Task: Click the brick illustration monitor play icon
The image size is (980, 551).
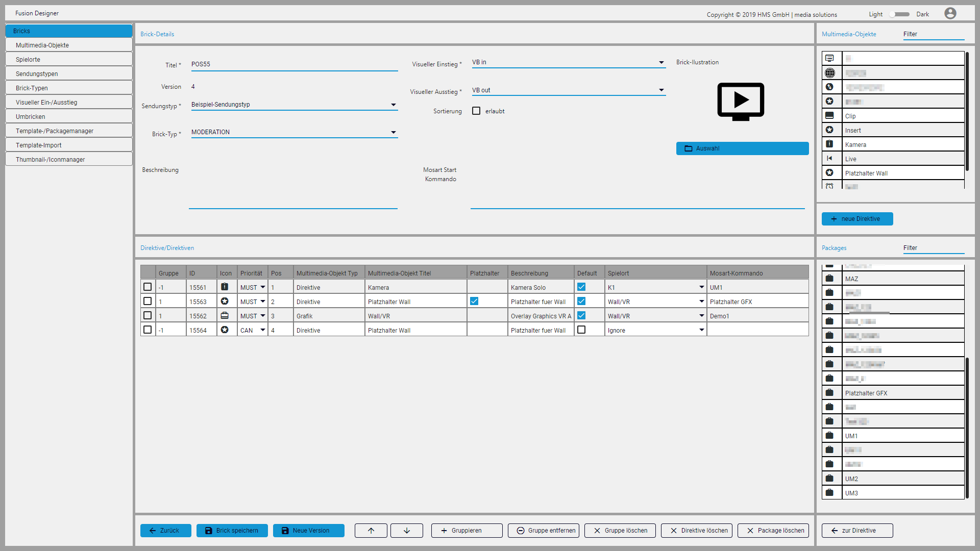Action: [x=741, y=101]
